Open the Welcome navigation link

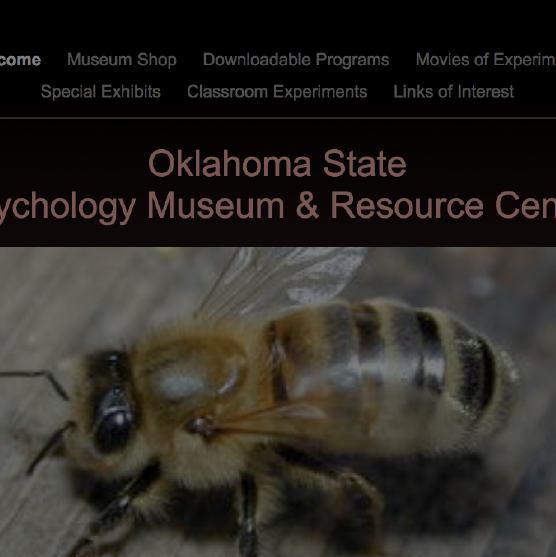click(20, 60)
